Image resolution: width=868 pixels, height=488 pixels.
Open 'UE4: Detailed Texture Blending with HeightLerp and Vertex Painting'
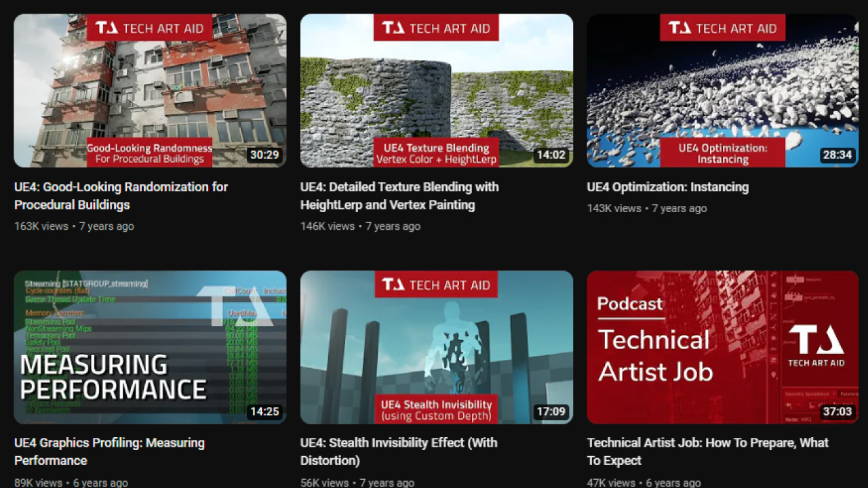point(399,196)
